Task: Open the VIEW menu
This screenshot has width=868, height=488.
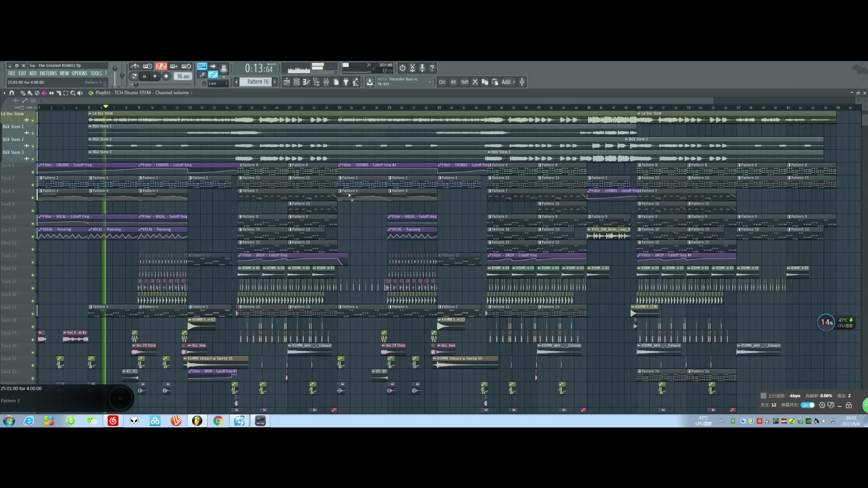Action: [64, 73]
